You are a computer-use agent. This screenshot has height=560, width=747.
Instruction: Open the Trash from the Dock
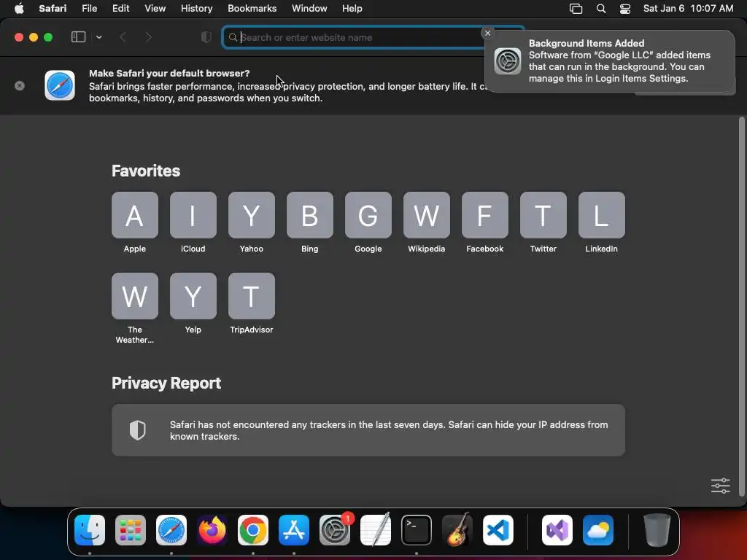pyautogui.click(x=657, y=530)
